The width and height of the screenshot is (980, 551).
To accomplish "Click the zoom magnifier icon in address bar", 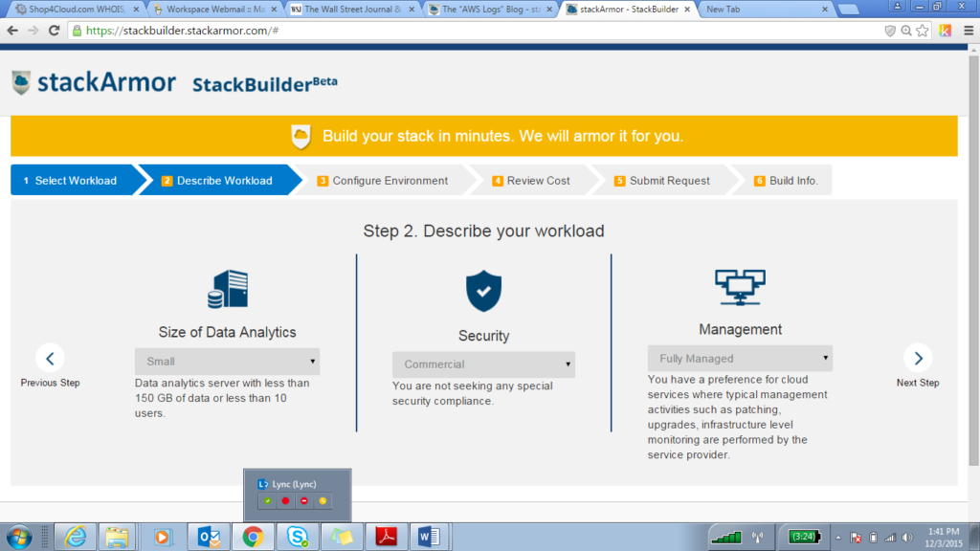I will [904, 30].
